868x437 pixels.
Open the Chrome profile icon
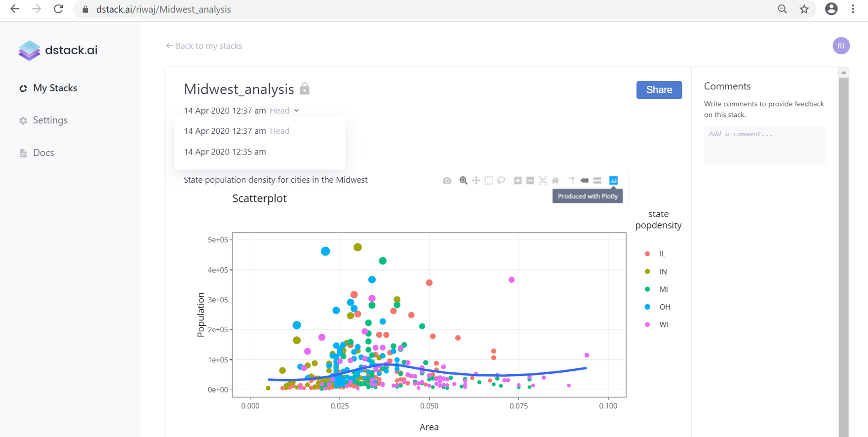pos(831,9)
